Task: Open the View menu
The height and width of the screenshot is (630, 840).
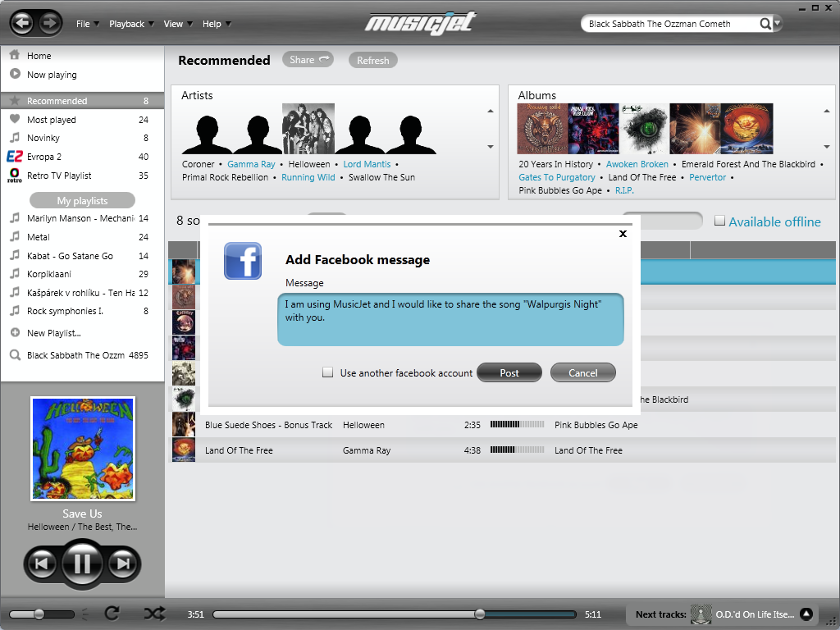Action: pyautogui.click(x=178, y=24)
